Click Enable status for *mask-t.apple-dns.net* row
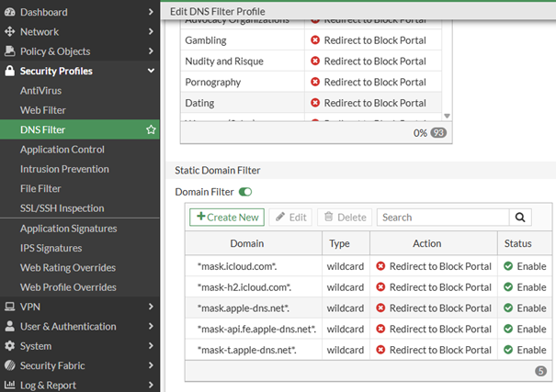This screenshot has height=392, width=556. tap(525, 350)
